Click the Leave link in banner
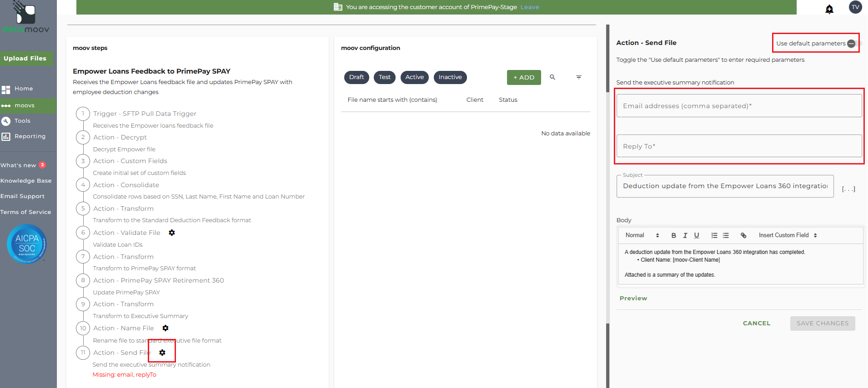Viewport: 868px width, 388px height. 530,7
